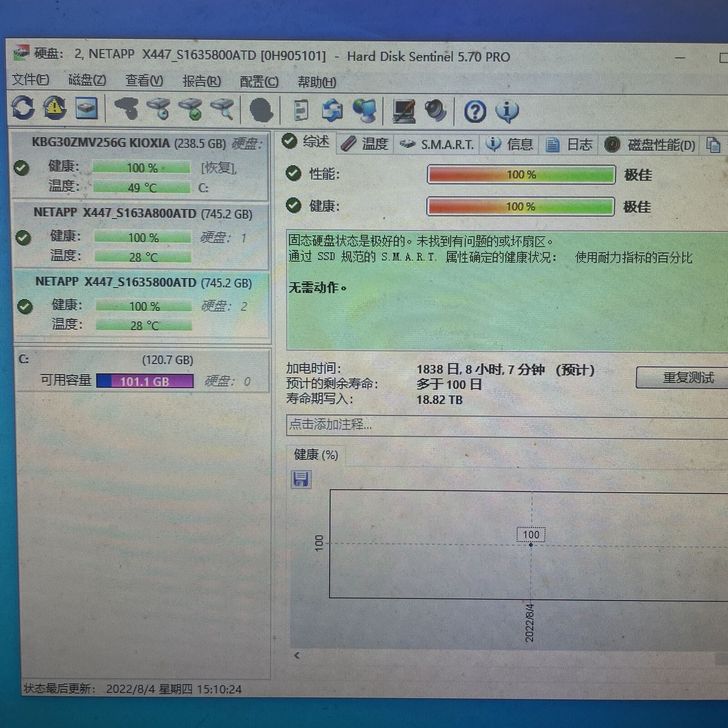Click the dark round blob toolbar icon

pyautogui.click(x=261, y=110)
